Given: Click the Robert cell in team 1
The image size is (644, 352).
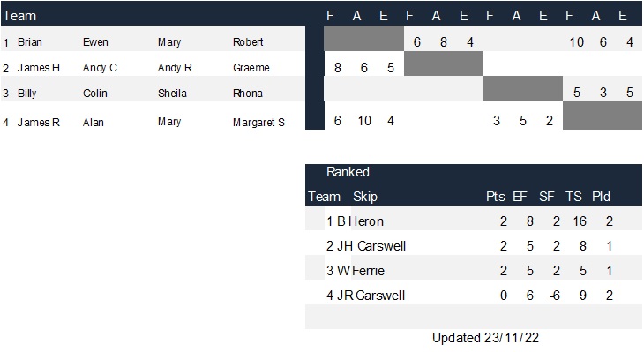Looking at the screenshot, I should coord(248,41).
